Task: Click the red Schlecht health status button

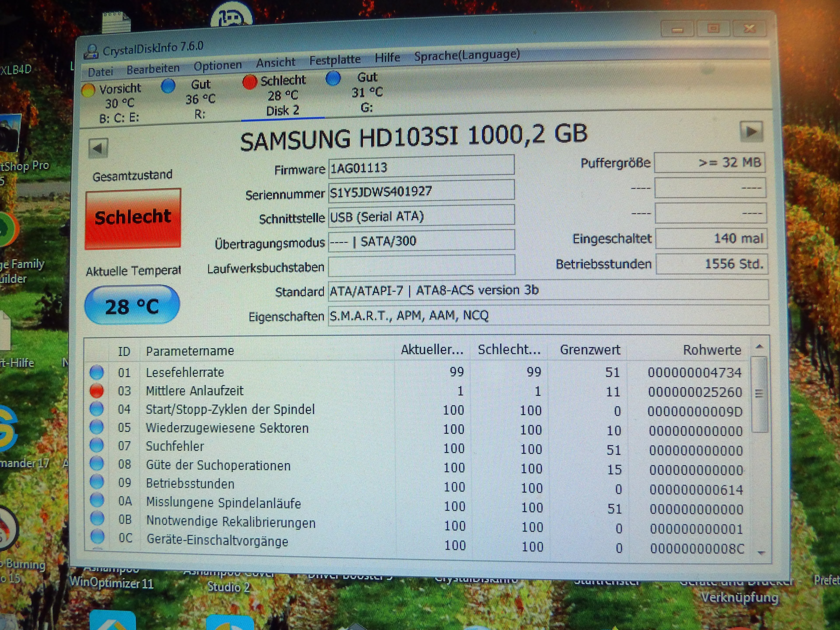Action: coord(133,218)
